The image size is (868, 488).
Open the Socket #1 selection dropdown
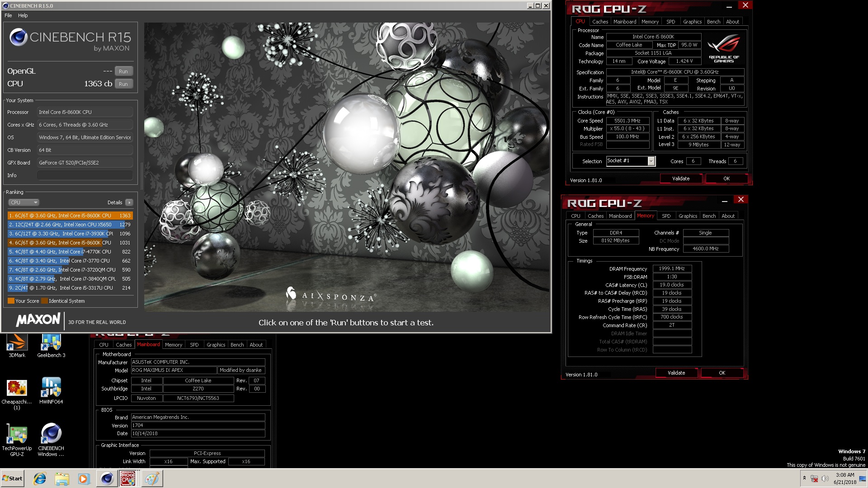(x=631, y=161)
